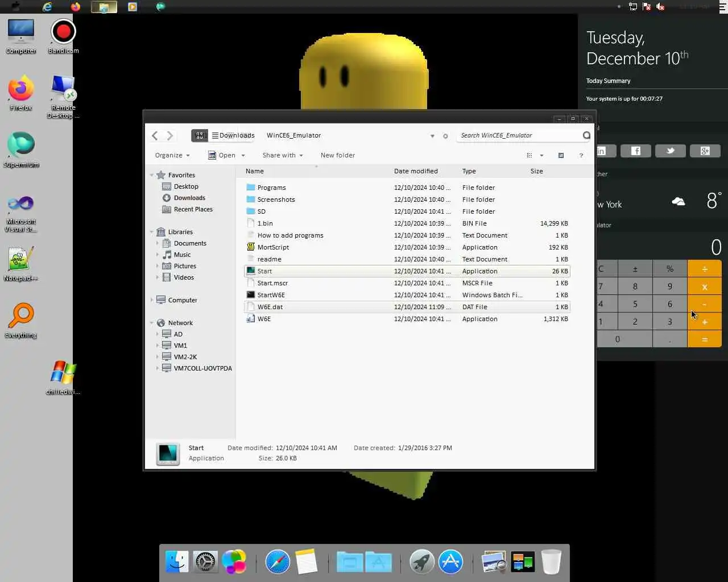Select the Screenshots folder
The height and width of the screenshot is (582, 728).
407,199
